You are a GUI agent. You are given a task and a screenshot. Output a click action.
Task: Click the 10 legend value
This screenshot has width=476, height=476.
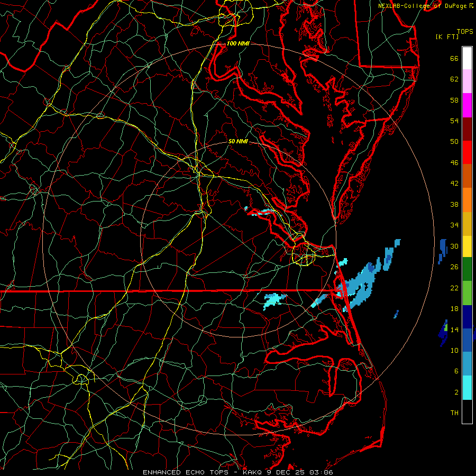point(454,350)
